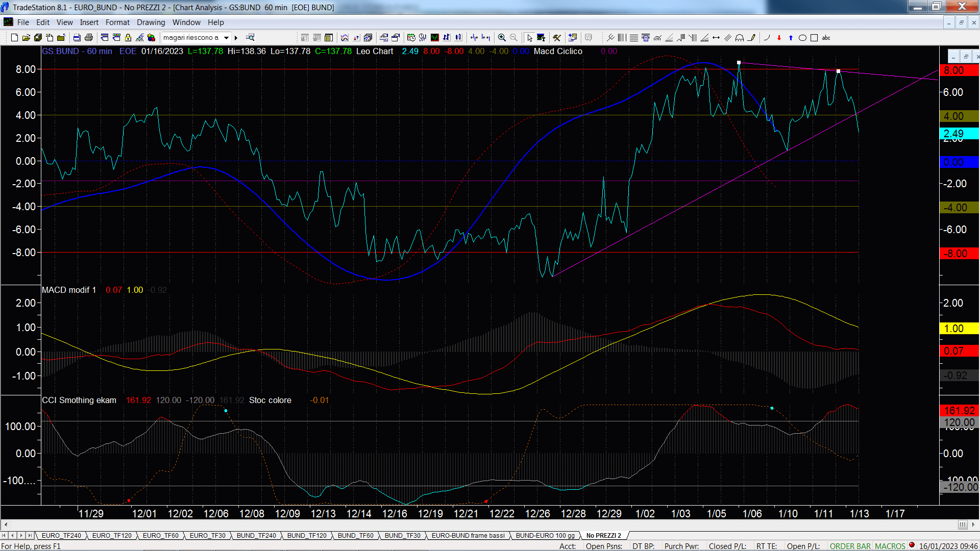This screenshot has height=551, width=980.
Task: Switch to the BUND_TF60 workspace tab
Action: point(356,535)
